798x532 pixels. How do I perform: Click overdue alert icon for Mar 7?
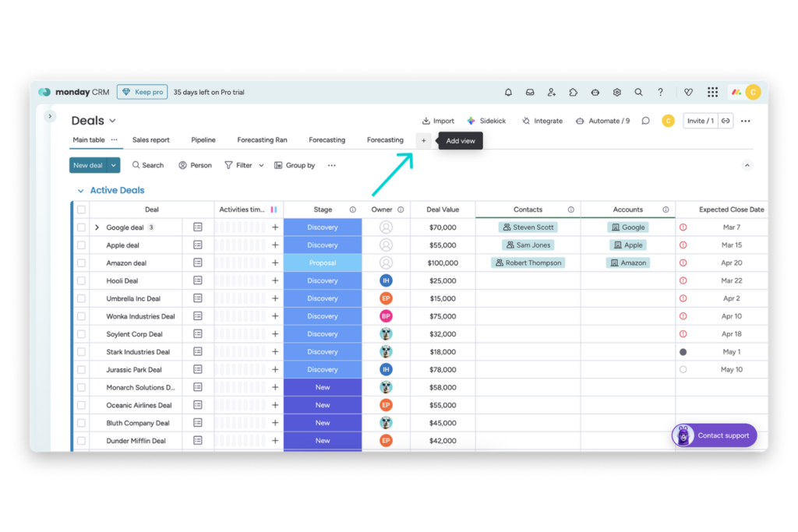(x=683, y=227)
